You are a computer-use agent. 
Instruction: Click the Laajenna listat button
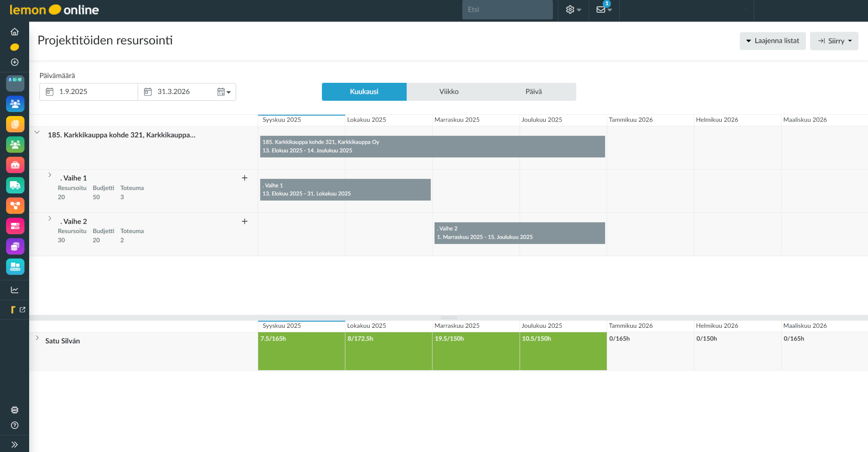coord(773,41)
